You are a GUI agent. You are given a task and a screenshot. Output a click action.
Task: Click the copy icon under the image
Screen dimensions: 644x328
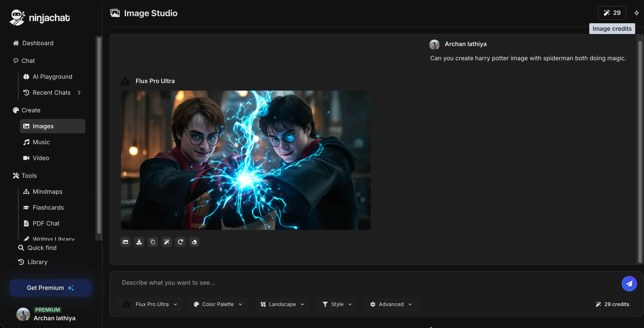point(153,242)
